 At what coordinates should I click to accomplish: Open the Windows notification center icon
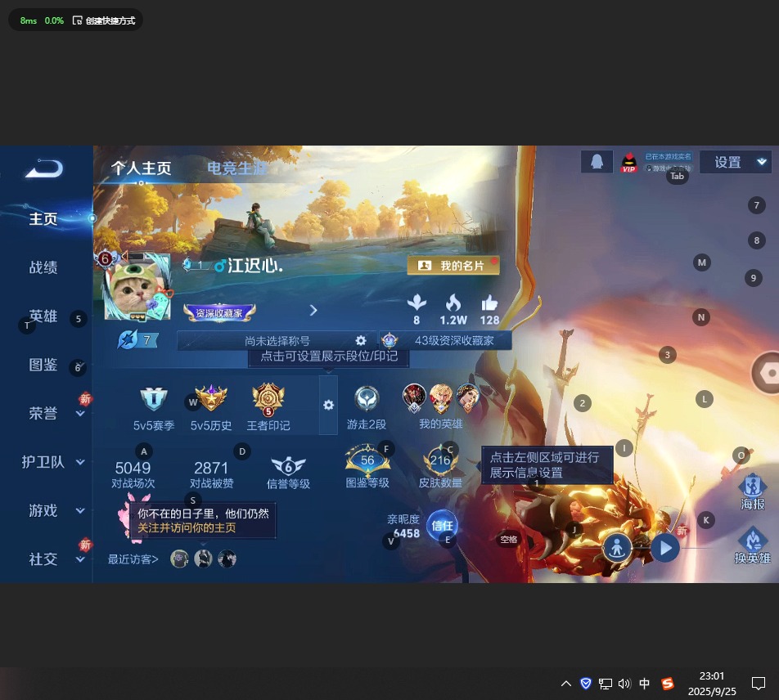tap(758, 684)
